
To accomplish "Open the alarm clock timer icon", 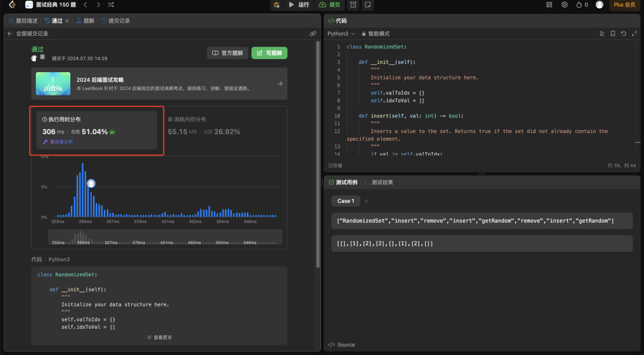I will click(353, 5).
